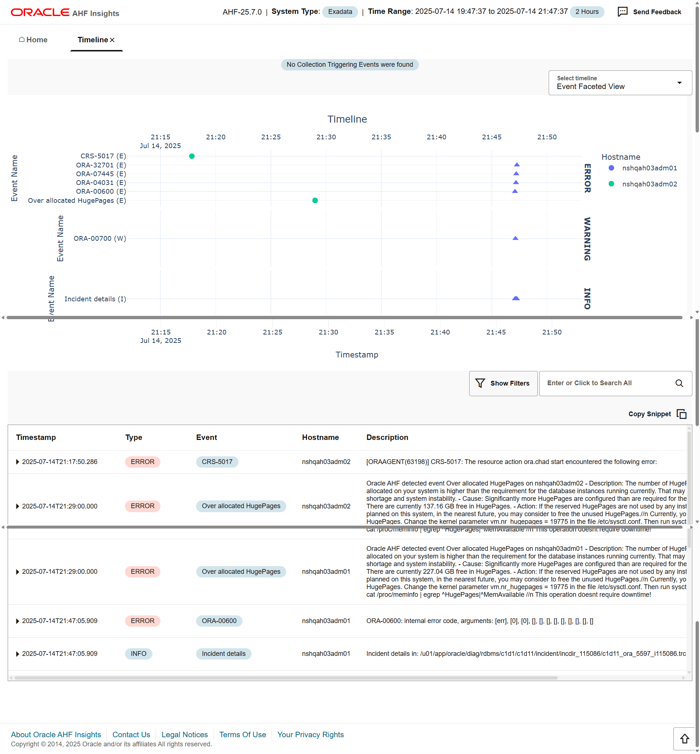The height and width of the screenshot is (754, 700).
Task: Expand the Incident details INFO row
Action: coord(17,654)
